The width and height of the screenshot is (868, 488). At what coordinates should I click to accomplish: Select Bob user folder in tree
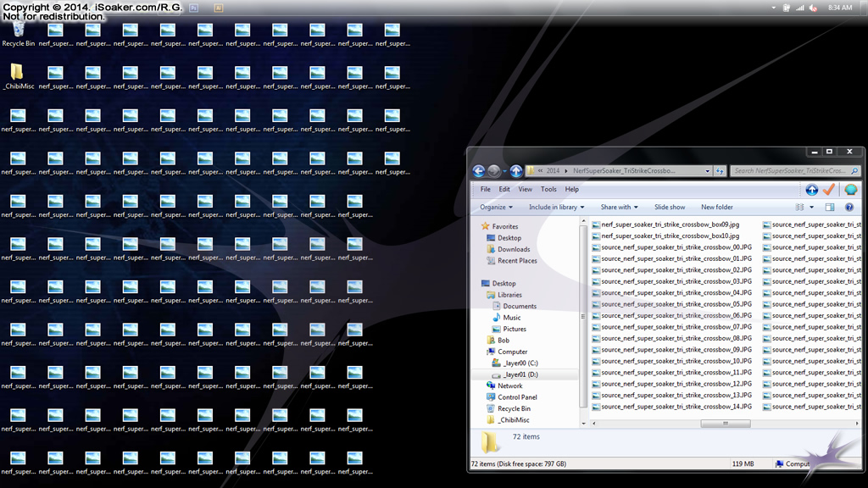(x=498, y=341)
